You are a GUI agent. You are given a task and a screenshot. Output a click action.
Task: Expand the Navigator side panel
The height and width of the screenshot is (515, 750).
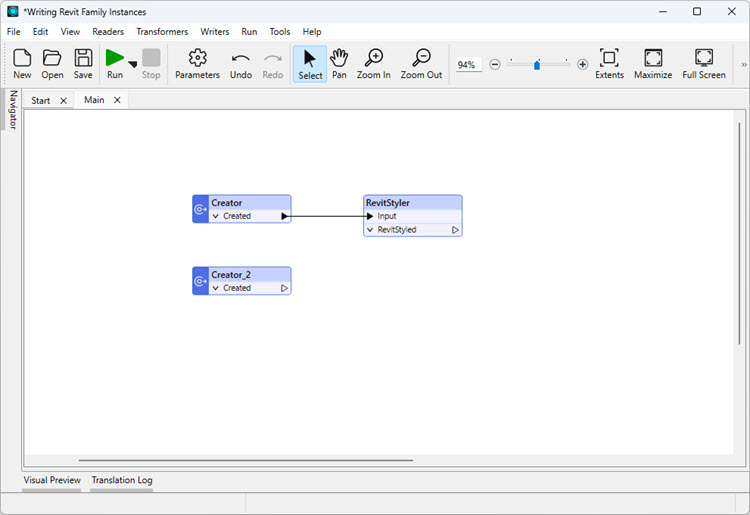[x=13, y=110]
